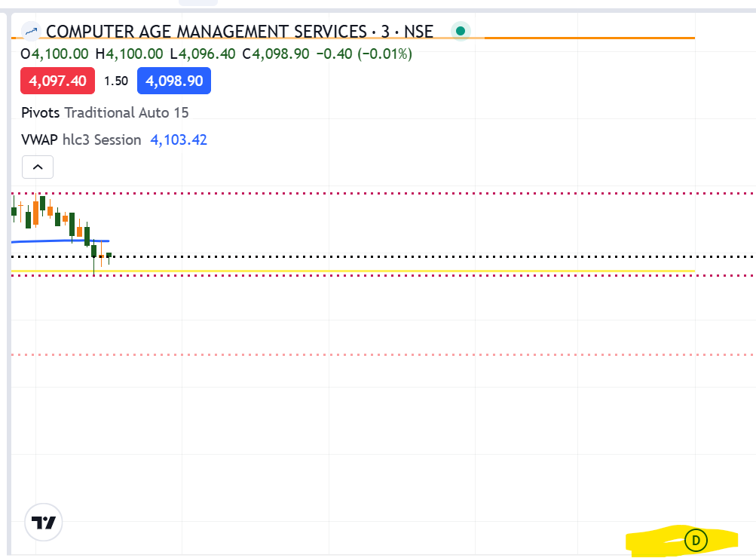This screenshot has width=756, height=558.
Task: Click the open value O4,100.00
Action: point(54,54)
